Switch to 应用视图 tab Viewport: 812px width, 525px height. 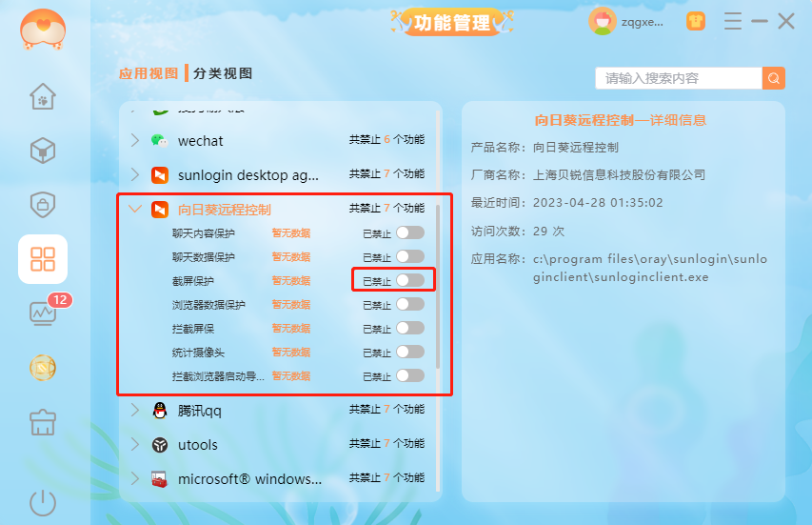point(149,73)
